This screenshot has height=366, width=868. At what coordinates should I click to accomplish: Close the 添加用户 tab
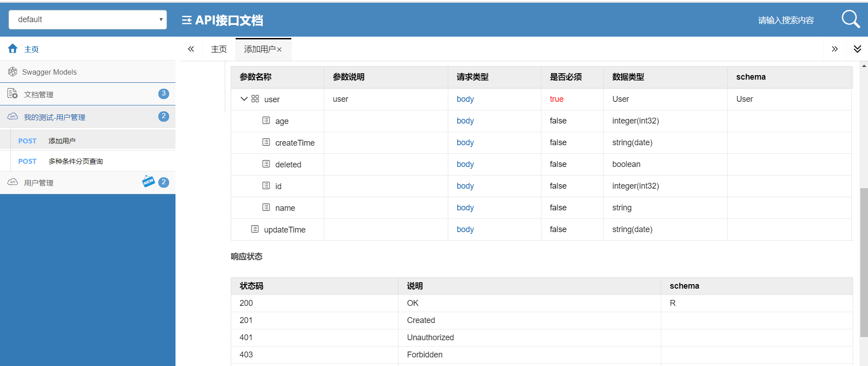tap(280, 50)
